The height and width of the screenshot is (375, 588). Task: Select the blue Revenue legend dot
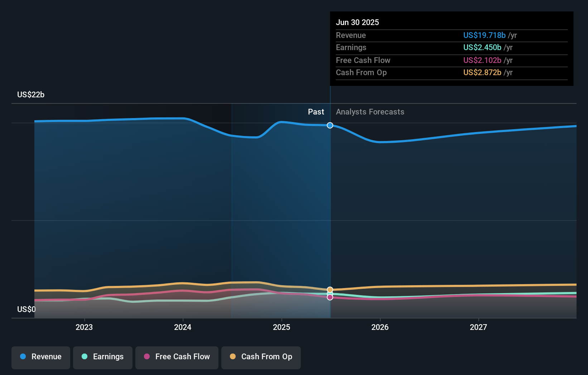pyautogui.click(x=23, y=357)
